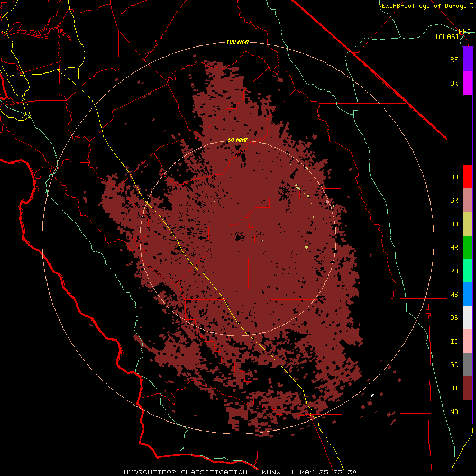Image resolution: width=476 pixels, height=476 pixels.
Task: Click the RF legend label
Action: [454, 59]
